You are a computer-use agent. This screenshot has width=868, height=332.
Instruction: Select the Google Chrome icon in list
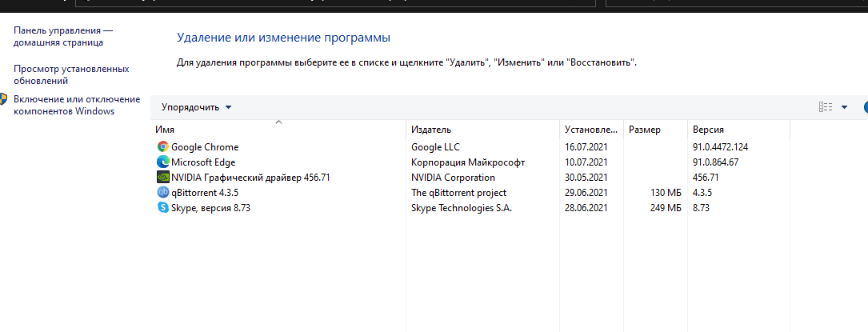[162, 147]
